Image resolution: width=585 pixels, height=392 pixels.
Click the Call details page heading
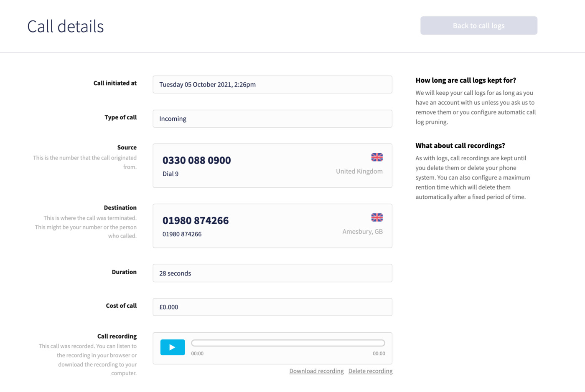point(66,26)
